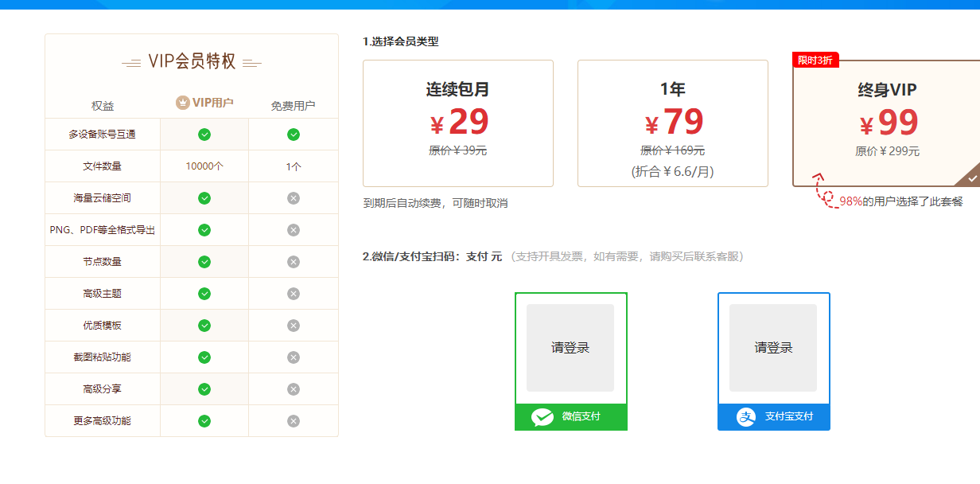Screen dimensions: 980x484
Task: Click the Alipay logo icon
Action: coord(745,416)
